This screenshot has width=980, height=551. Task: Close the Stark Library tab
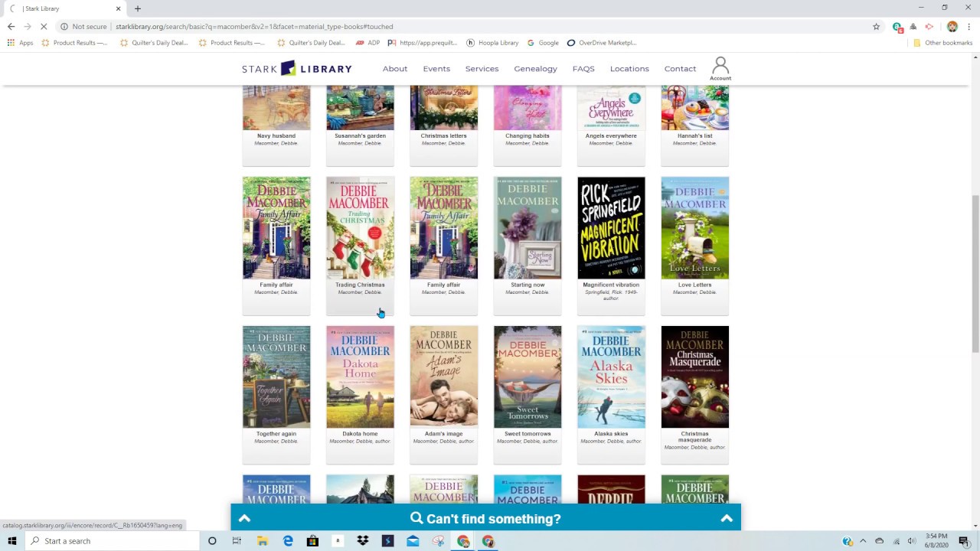click(118, 8)
